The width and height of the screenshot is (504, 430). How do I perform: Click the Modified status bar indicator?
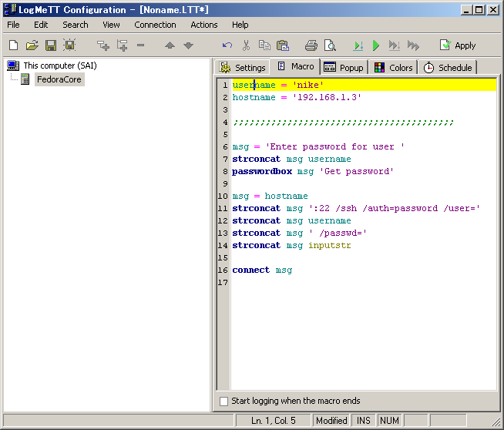coord(331,421)
